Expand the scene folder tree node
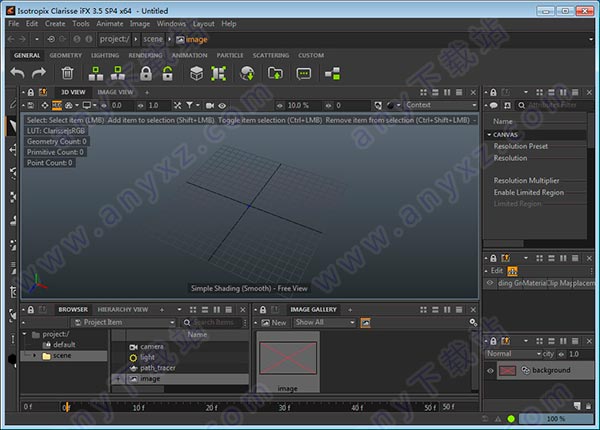The height and width of the screenshot is (430, 600). click(34, 355)
